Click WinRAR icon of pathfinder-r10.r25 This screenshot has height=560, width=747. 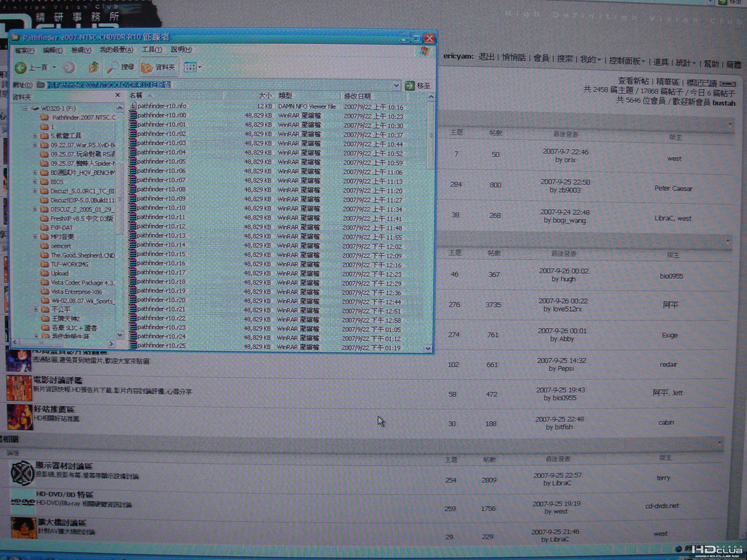[133, 345]
